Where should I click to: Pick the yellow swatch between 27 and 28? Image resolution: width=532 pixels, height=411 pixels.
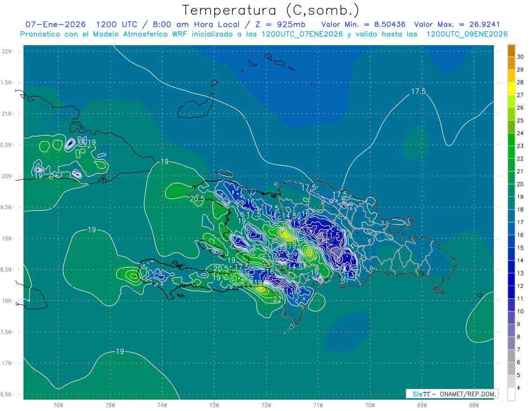tap(511, 89)
